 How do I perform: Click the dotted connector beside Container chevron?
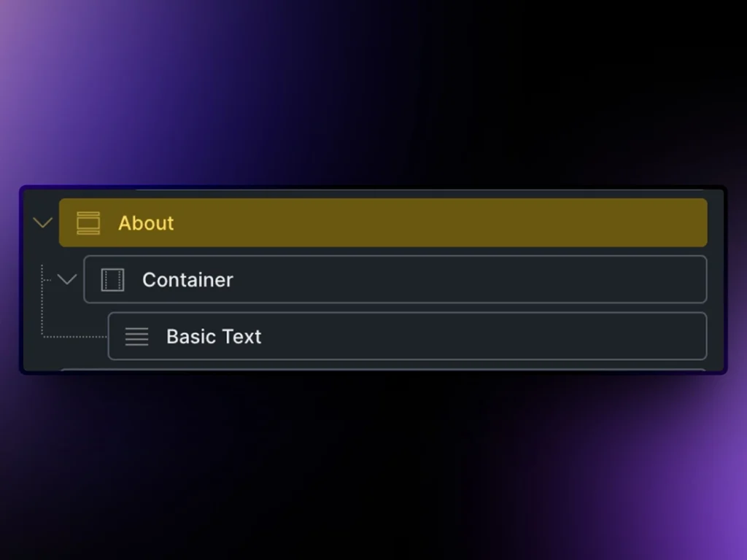48,279
